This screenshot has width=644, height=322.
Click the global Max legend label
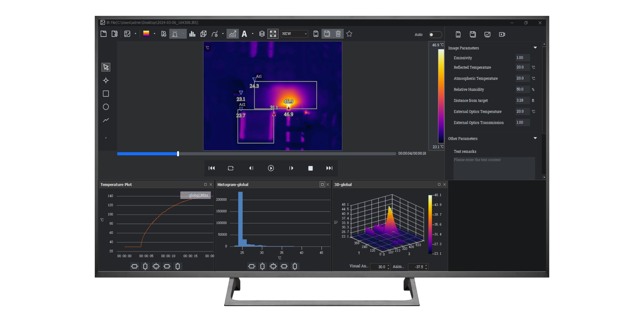pyautogui.click(x=198, y=195)
